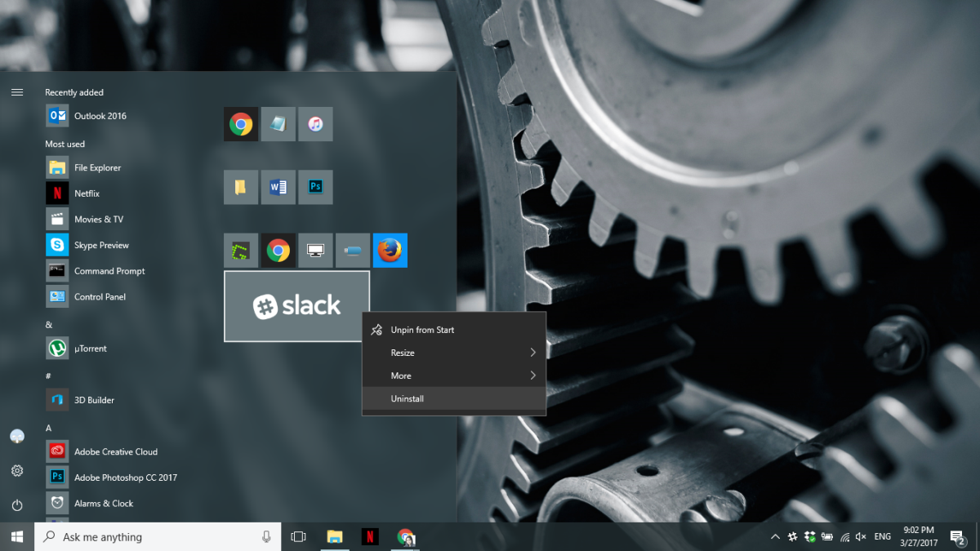This screenshot has height=551, width=980.
Task: Open the Action Center notifications icon
Action: pyautogui.click(x=958, y=537)
